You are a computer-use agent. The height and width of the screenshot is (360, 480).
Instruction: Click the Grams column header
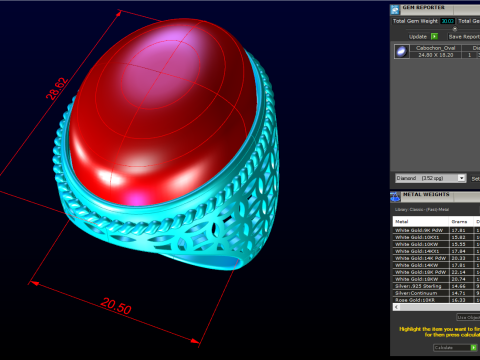click(x=461, y=221)
